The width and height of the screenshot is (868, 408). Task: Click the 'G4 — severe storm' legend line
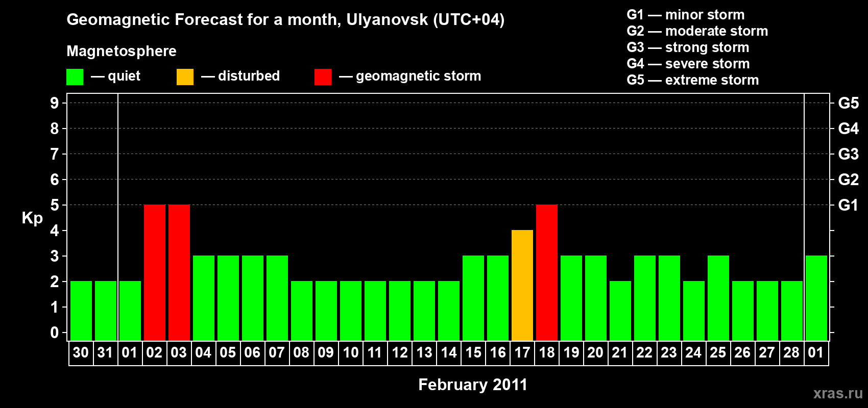pyautogui.click(x=688, y=64)
